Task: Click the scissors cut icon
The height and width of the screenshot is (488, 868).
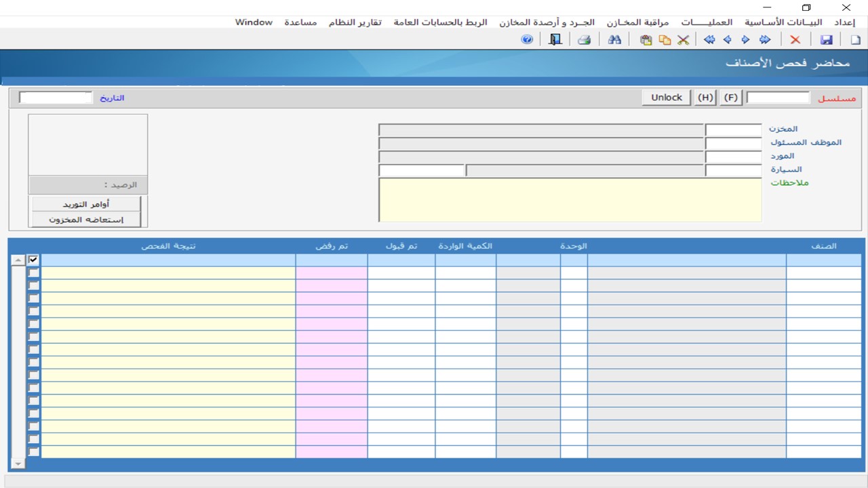Action: 683,40
